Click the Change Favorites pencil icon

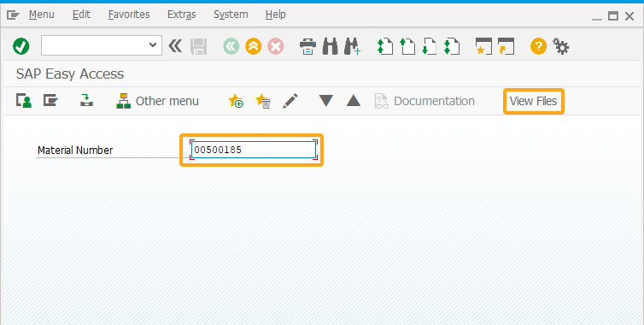pyautogui.click(x=290, y=101)
